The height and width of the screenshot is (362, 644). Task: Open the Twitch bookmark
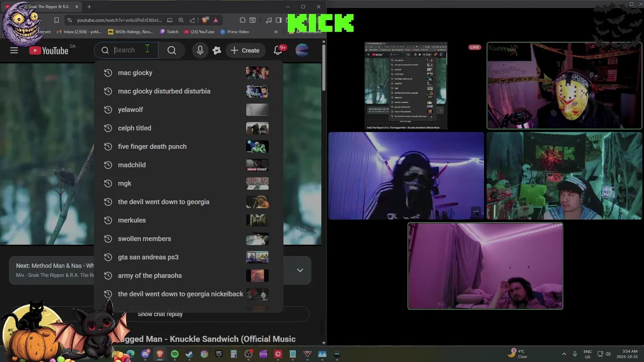coord(169,32)
